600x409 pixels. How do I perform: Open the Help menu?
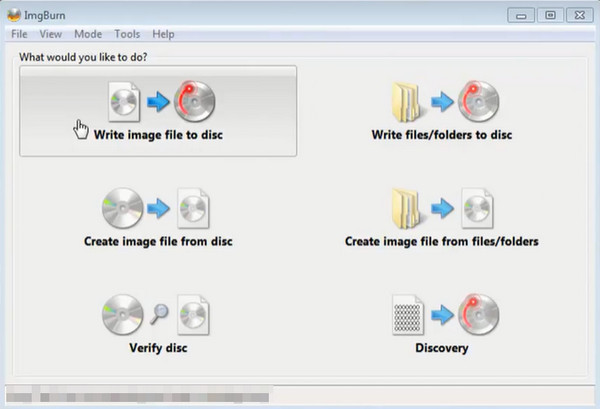pyautogui.click(x=163, y=34)
